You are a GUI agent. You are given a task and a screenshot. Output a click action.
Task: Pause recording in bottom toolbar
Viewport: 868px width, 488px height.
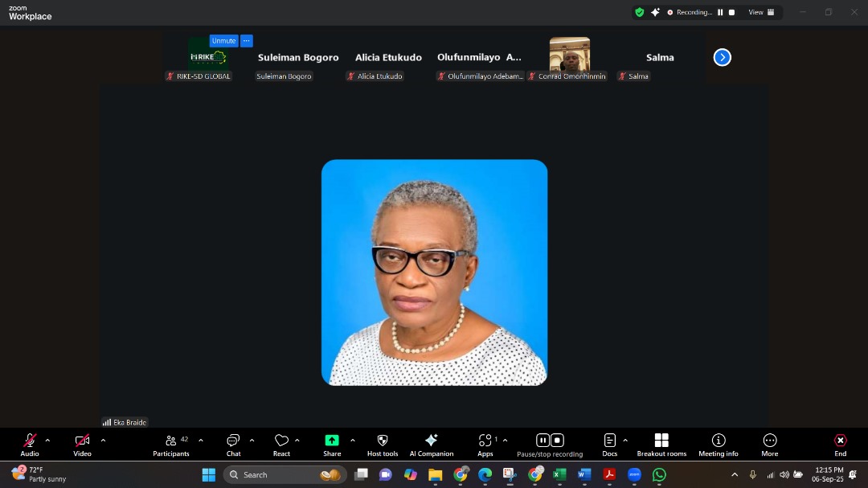(542, 440)
